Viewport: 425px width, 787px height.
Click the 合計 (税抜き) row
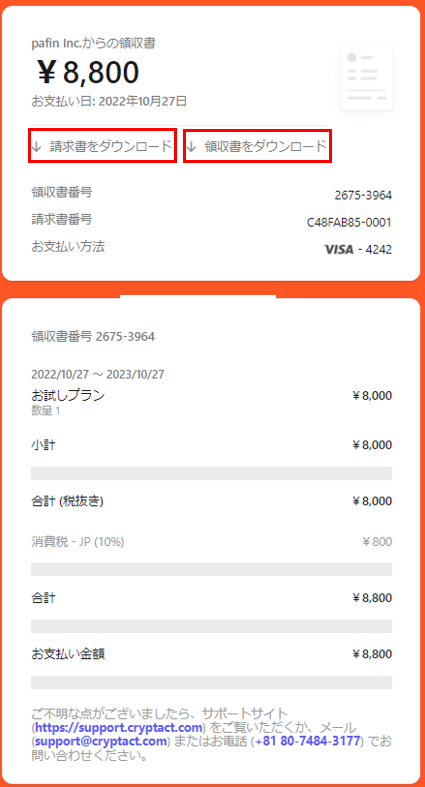click(x=211, y=501)
